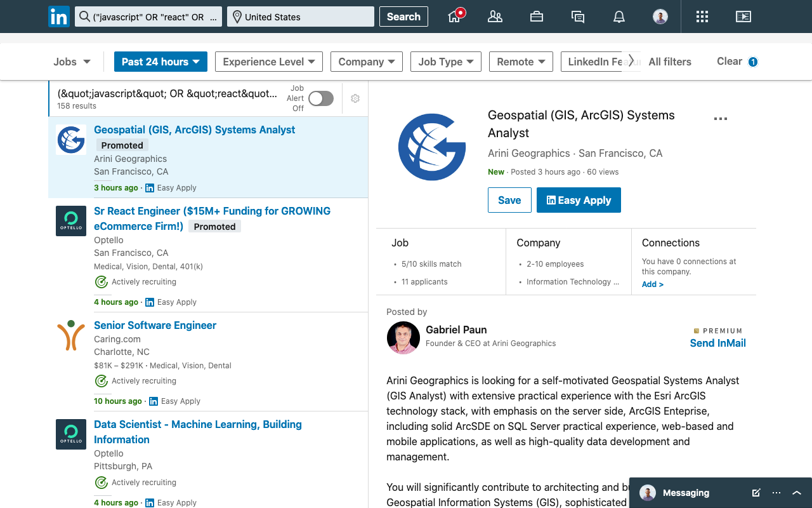Save the Geospatial Systems Analyst job
The image size is (812, 508).
[509, 200]
